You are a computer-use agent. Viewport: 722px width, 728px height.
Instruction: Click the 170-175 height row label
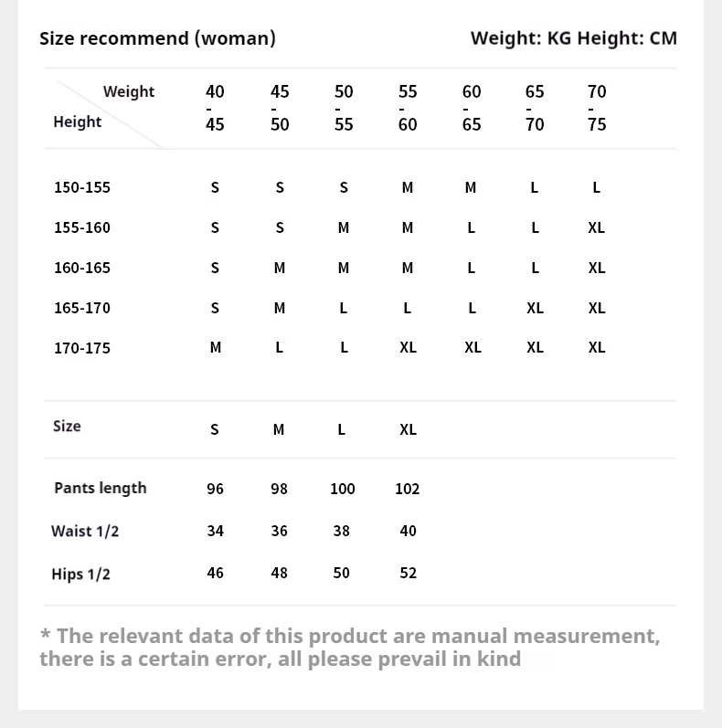[x=82, y=348]
